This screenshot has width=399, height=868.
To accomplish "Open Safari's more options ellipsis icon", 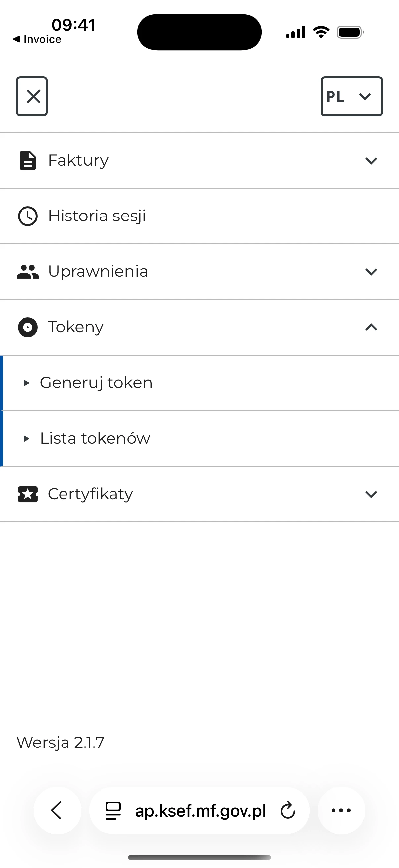I will pos(341,810).
